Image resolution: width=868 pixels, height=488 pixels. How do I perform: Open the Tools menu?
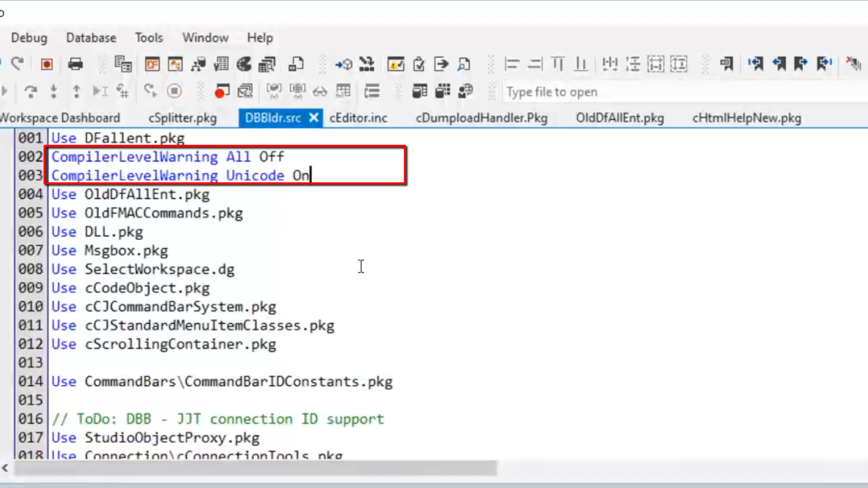point(149,38)
